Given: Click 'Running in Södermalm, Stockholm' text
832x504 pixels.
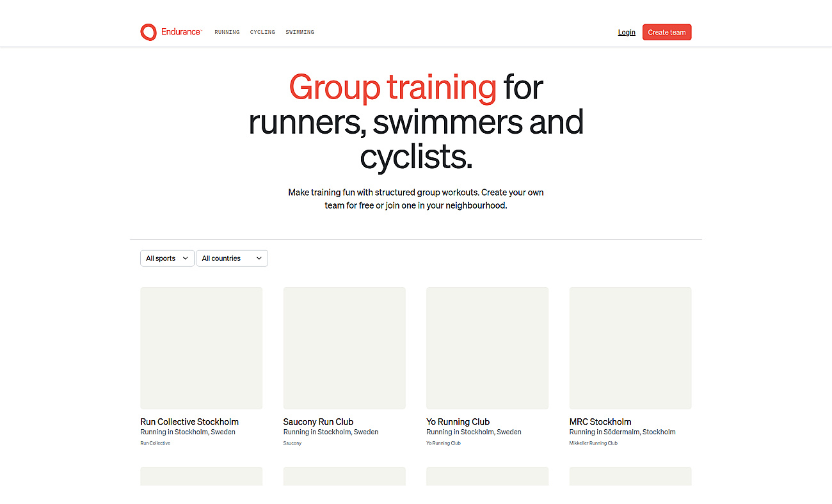Looking at the screenshot, I should pyautogui.click(x=623, y=432).
